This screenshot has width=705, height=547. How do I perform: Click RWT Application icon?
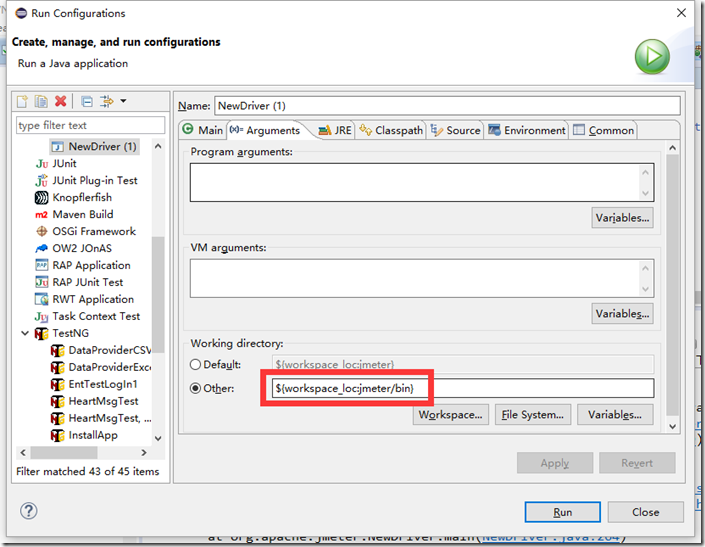(x=41, y=299)
